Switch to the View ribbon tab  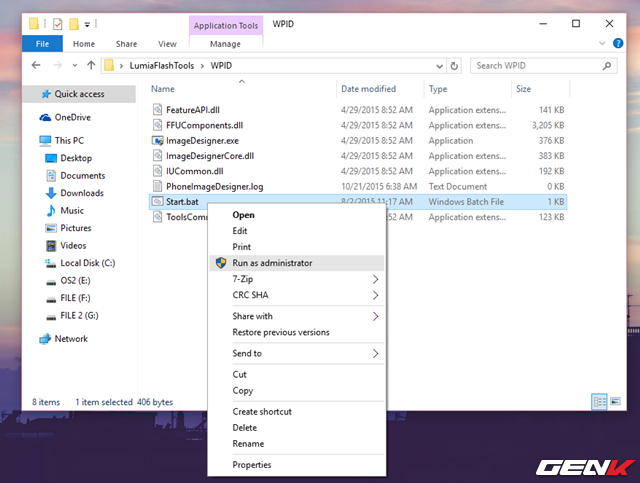(167, 44)
